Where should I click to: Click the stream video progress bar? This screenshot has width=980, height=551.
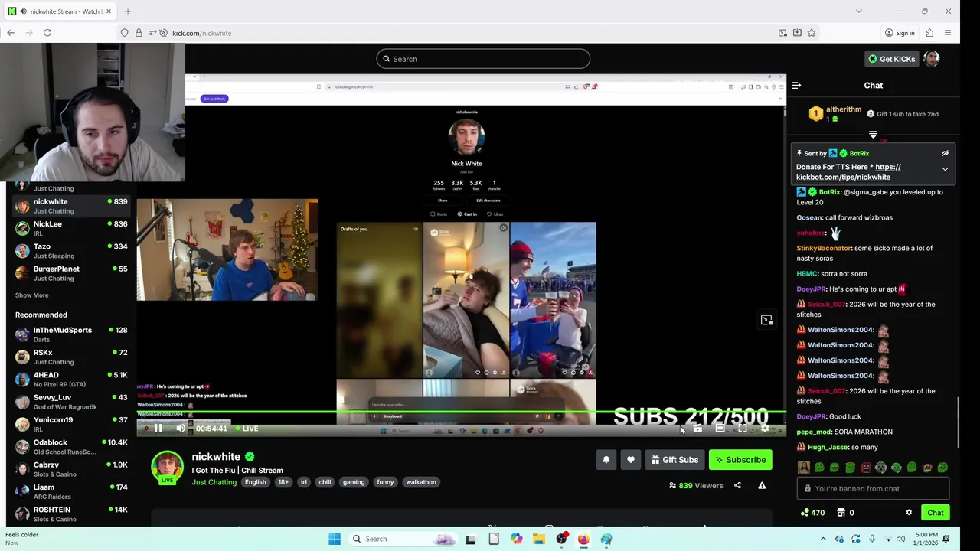click(461, 412)
